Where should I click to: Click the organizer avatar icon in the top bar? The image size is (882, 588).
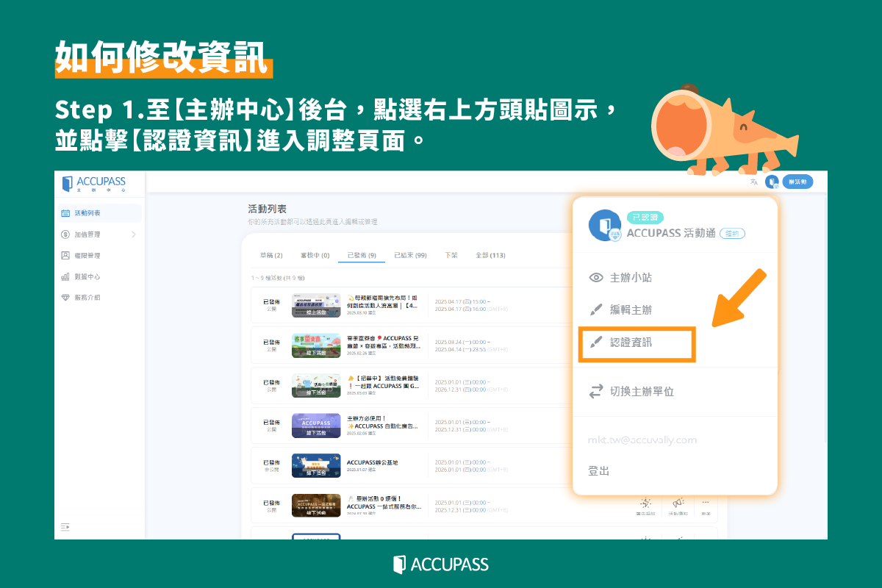[772, 182]
